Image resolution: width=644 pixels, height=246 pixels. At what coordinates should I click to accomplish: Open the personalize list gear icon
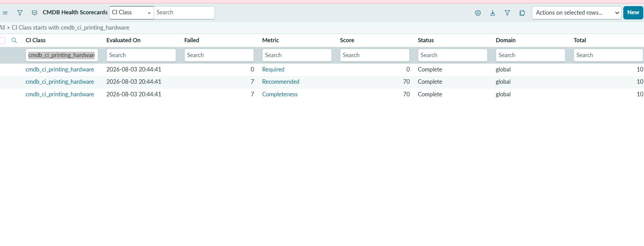pos(478,13)
